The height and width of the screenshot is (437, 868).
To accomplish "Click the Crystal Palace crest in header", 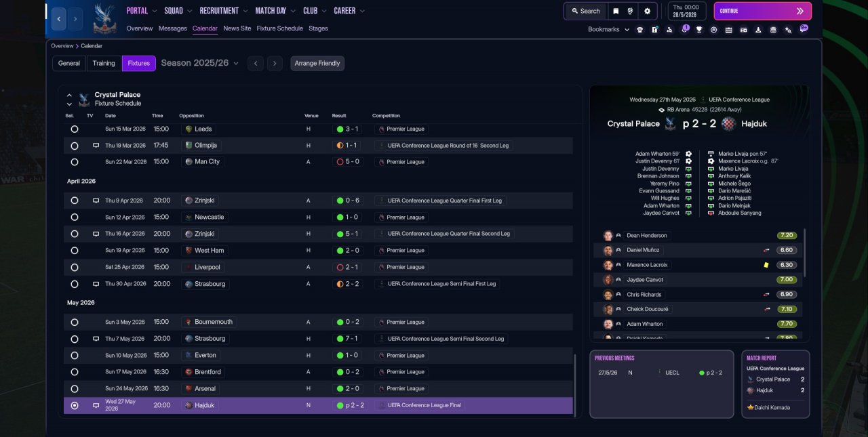I will pos(104,18).
